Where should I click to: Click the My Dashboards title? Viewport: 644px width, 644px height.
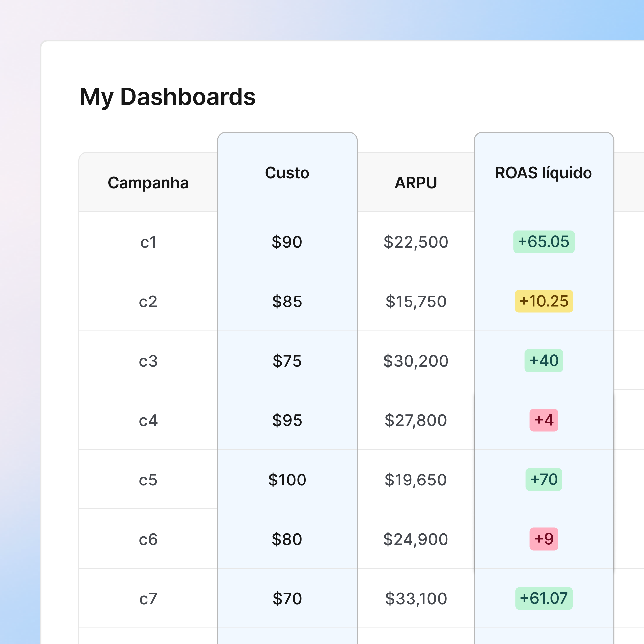coord(168,97)
